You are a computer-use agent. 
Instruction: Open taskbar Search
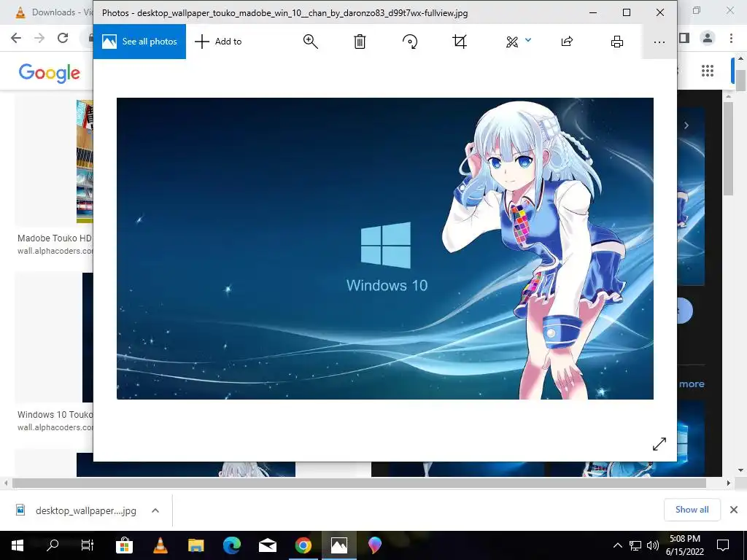coord(53,545)
